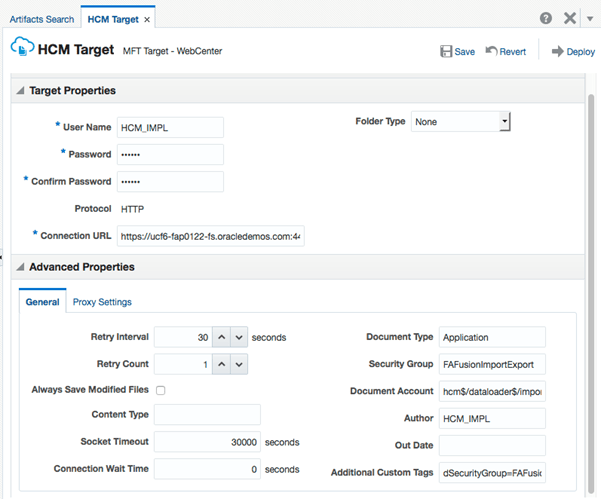Click the Deploy arrow icon
601x499 pixels.
(x=558, y=52)
